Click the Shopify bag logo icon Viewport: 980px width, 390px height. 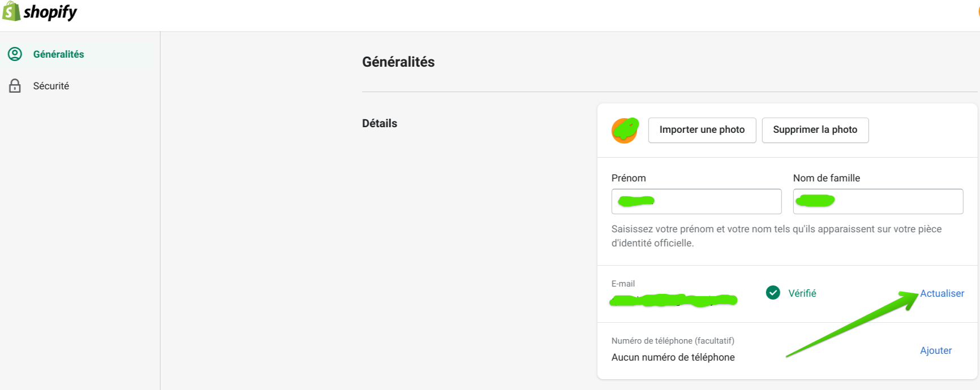pos(11,11)
